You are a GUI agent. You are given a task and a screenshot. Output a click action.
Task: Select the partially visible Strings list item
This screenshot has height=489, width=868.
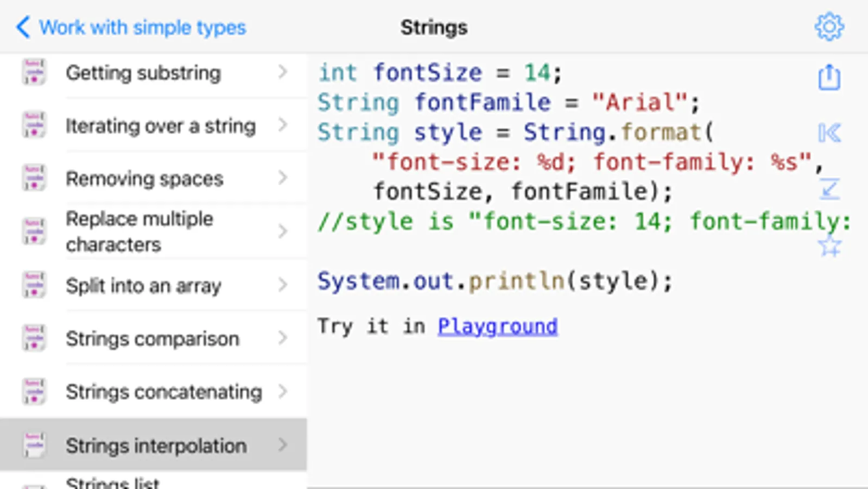coord(112,482)
